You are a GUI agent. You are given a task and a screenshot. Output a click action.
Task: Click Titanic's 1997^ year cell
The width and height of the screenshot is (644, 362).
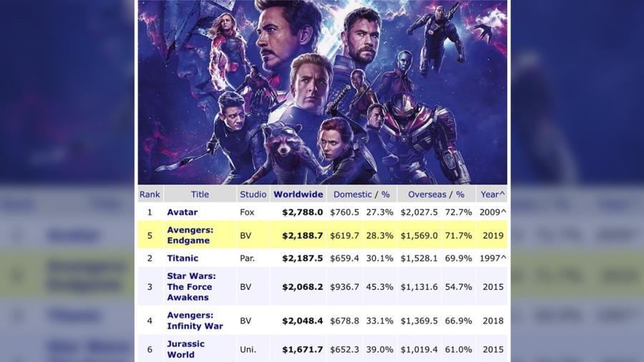492,258
